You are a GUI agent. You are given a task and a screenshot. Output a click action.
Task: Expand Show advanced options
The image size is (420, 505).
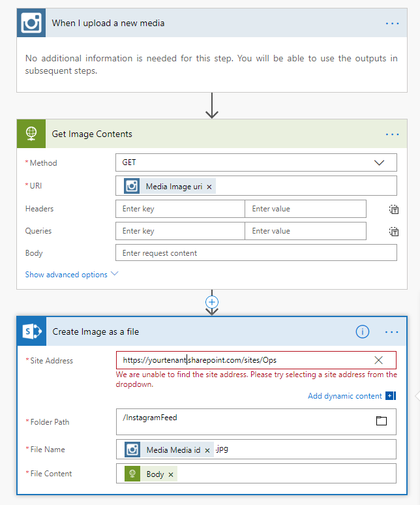(x=72, y=275)
